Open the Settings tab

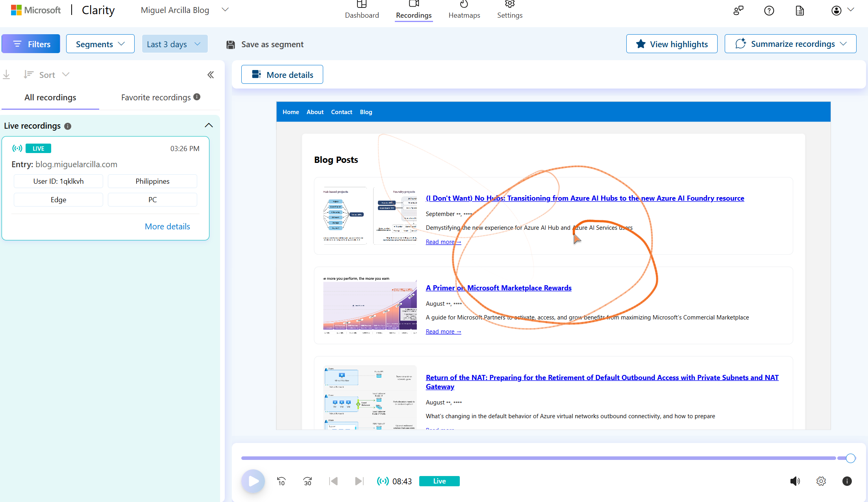click(x=510, y=11)
